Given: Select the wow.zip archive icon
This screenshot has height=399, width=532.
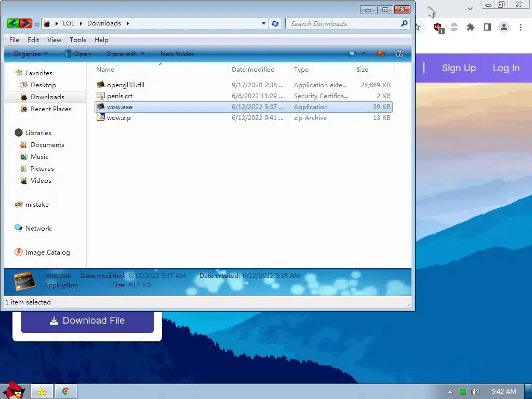Looking at the screenshot, I should click(100, 118).
